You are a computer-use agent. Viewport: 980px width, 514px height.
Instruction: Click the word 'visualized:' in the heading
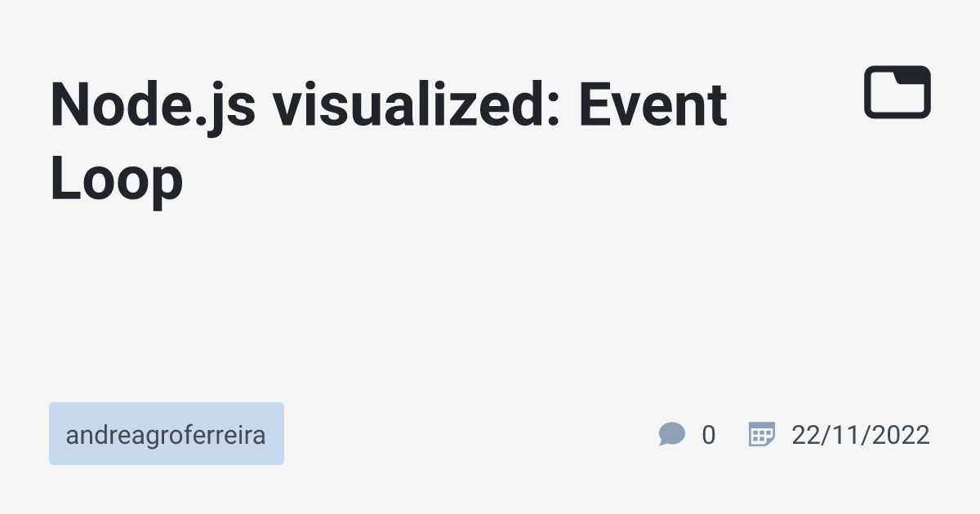pos(416,105)
